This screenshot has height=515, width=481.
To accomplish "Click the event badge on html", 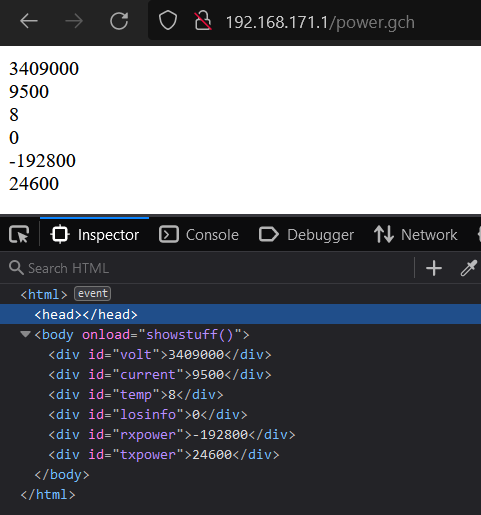I will click(93, 294).
